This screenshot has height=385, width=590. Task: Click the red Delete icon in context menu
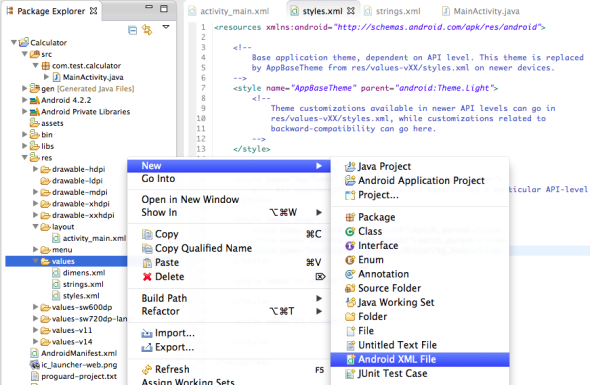[147, 277]
